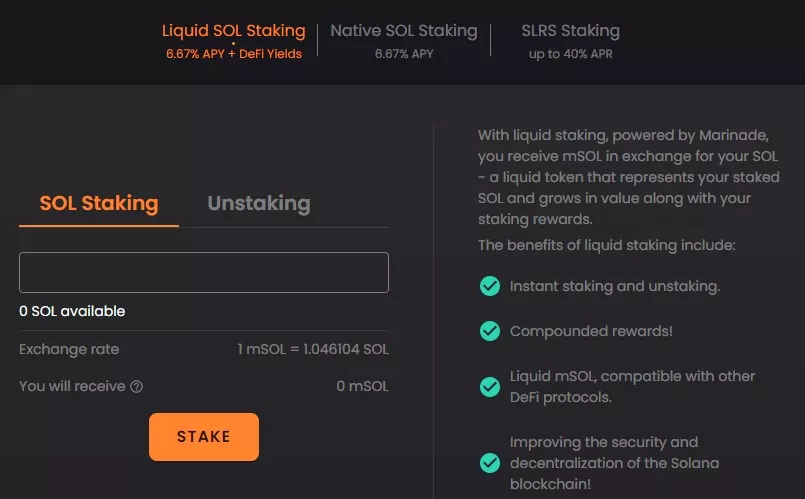Click the 6.67% APY text under Native
The image size is (805, 499).
(x=404, y=54)
